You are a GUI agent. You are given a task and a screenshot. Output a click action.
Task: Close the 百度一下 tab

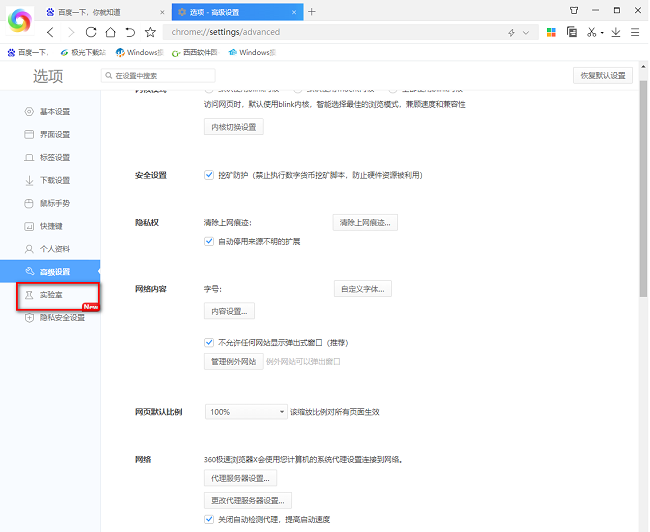click(162, 12)
